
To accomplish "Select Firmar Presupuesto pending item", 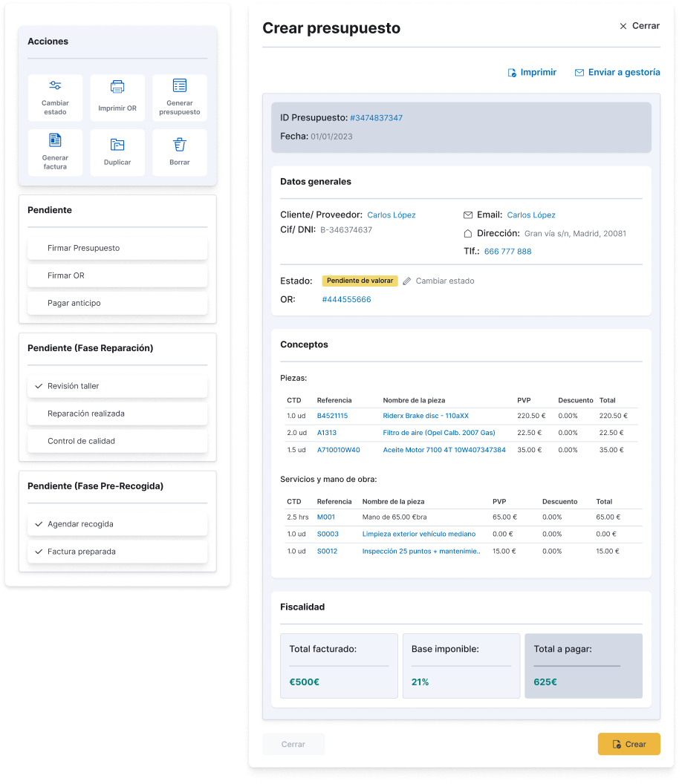I will pyautogui.click(x=117, y=248).
